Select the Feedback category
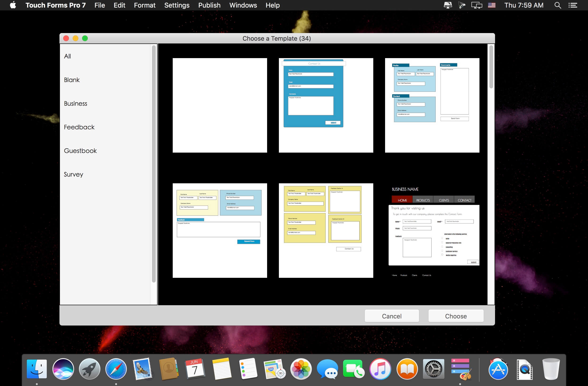Image resolution: width=588 pixels, height=386 pixels. (79, 127)
